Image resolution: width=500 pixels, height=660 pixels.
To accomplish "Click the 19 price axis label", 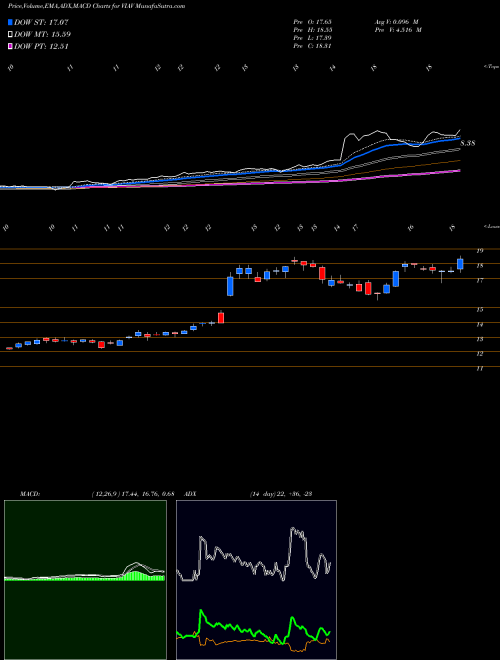I will click(x=479, y=251).
